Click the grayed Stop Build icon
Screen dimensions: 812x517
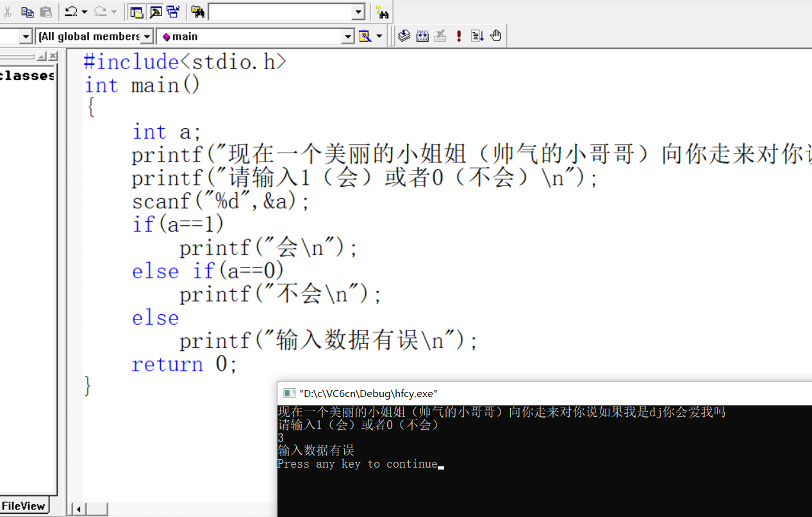pos(440,36)
